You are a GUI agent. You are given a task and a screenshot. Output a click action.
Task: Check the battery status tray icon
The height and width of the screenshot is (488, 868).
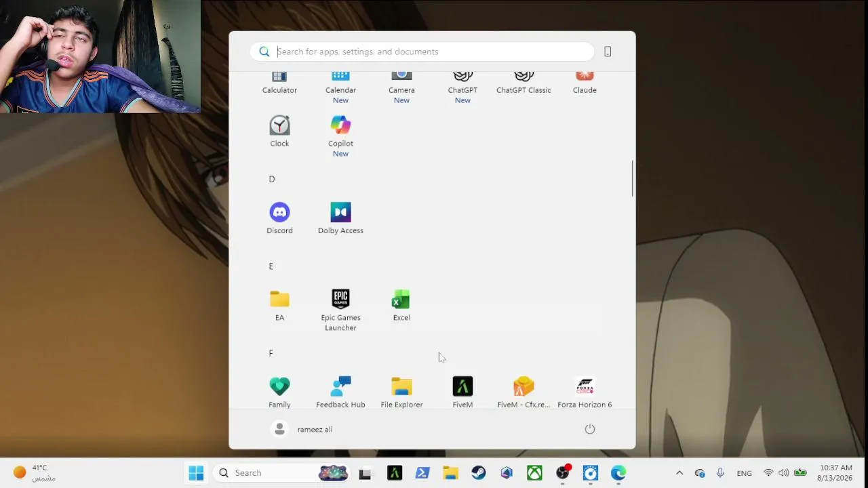click(800, 473)
